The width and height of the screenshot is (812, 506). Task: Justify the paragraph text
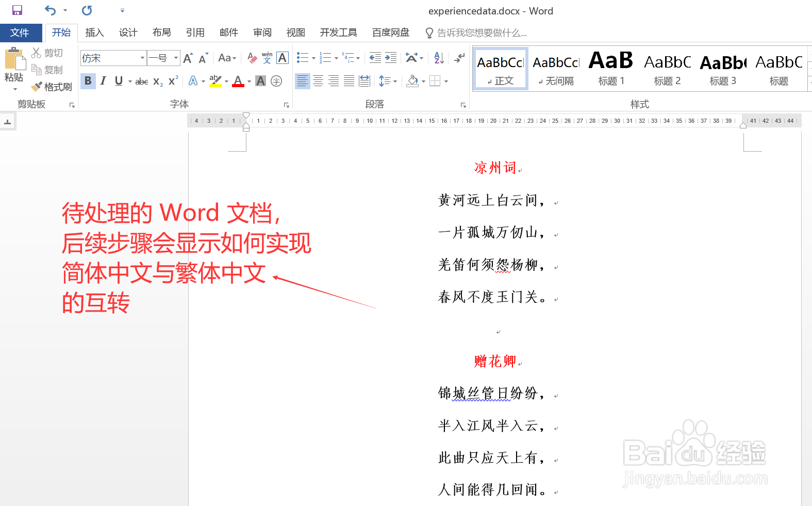(349, 81)
